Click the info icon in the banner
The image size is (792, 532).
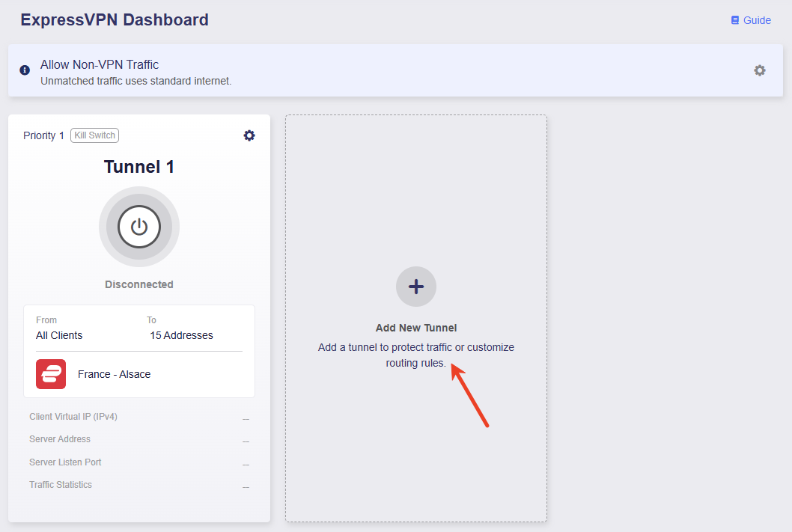[x=25, y=70]
